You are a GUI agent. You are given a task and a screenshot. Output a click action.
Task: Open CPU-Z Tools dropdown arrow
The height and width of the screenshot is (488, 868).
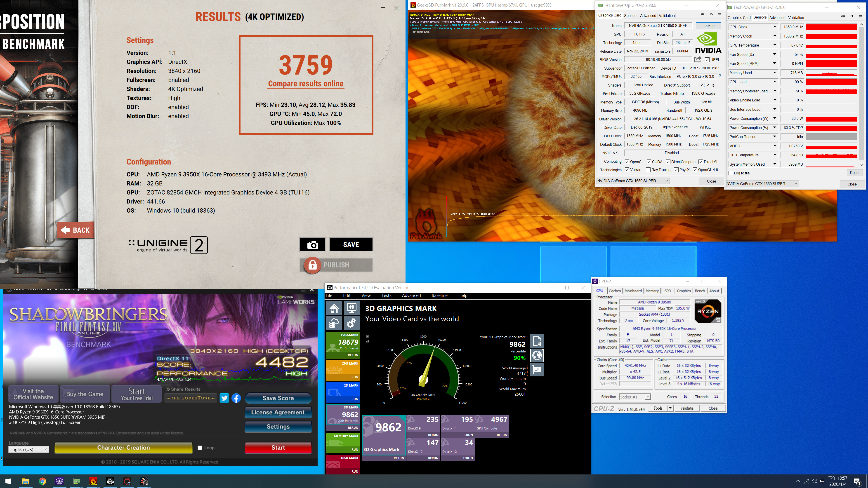670,408
